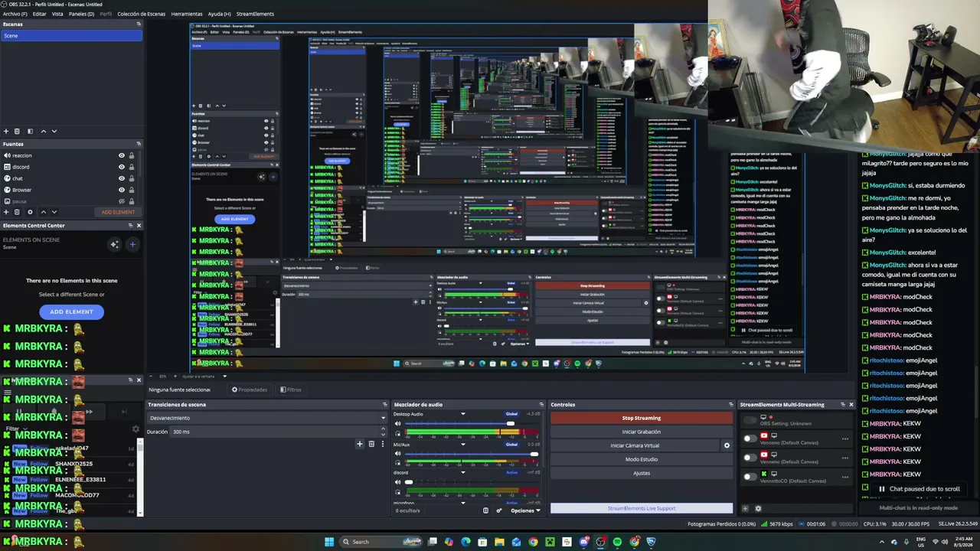Open the StreamElements menu

pos(255,14)
